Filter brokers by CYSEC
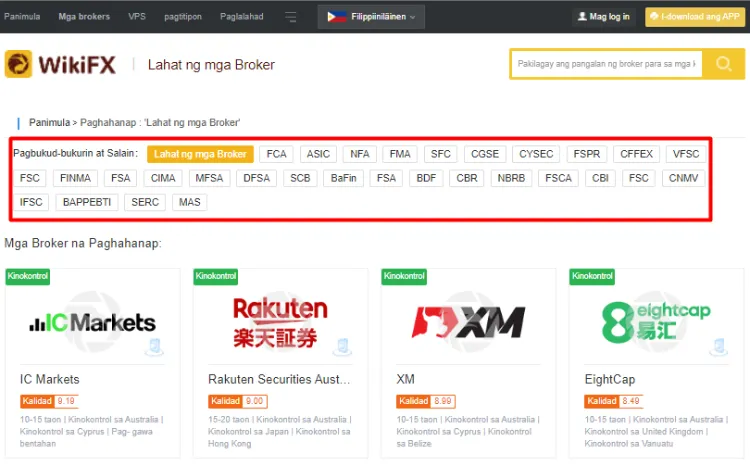Viewport: 750px width, 466px height. coord(536,154)
